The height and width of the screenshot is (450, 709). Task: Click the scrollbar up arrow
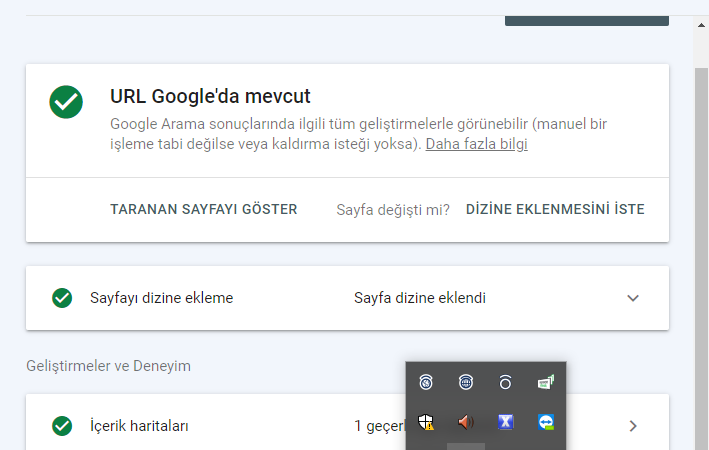[x=701, y=25]
